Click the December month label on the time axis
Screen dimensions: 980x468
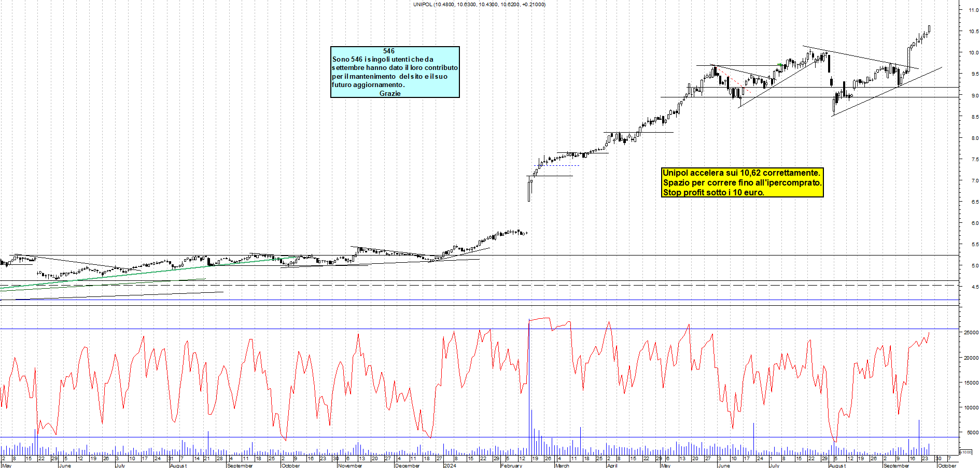coord(407,465)
